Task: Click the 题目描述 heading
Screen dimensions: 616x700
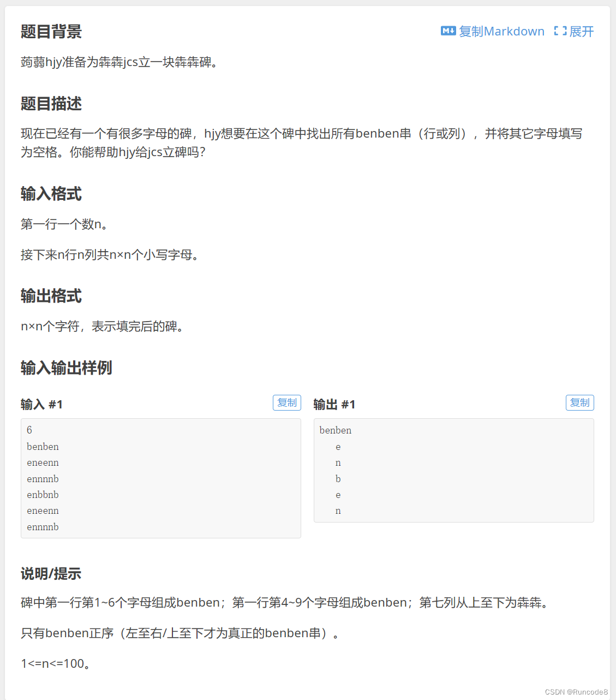Action: 51,104
